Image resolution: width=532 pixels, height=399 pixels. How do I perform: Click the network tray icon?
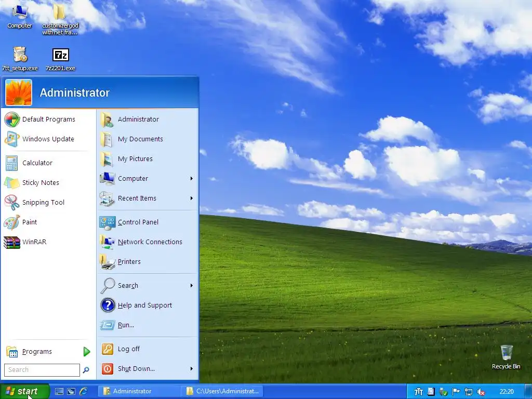coord(468,392)
